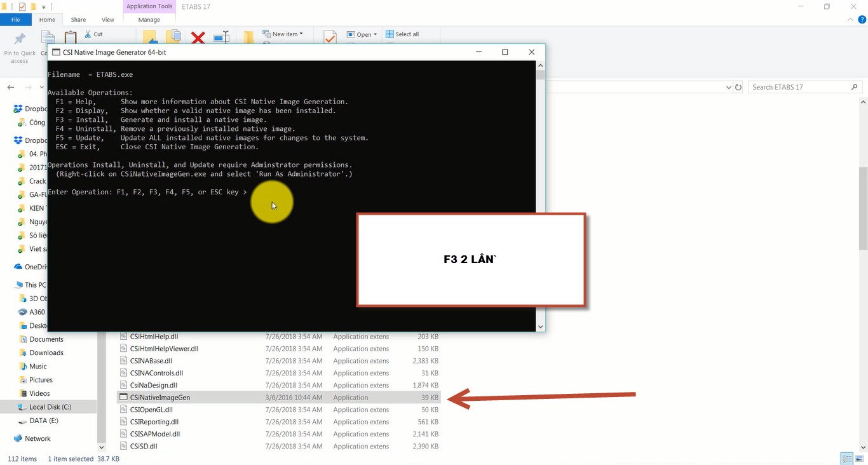Screen dimensions: 868x465
Task: Collapse the ribbon with the chevron
Action: (851, 20)
